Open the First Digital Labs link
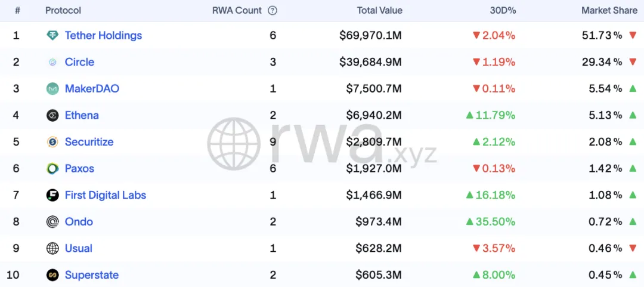 click(x=105, y=195)
